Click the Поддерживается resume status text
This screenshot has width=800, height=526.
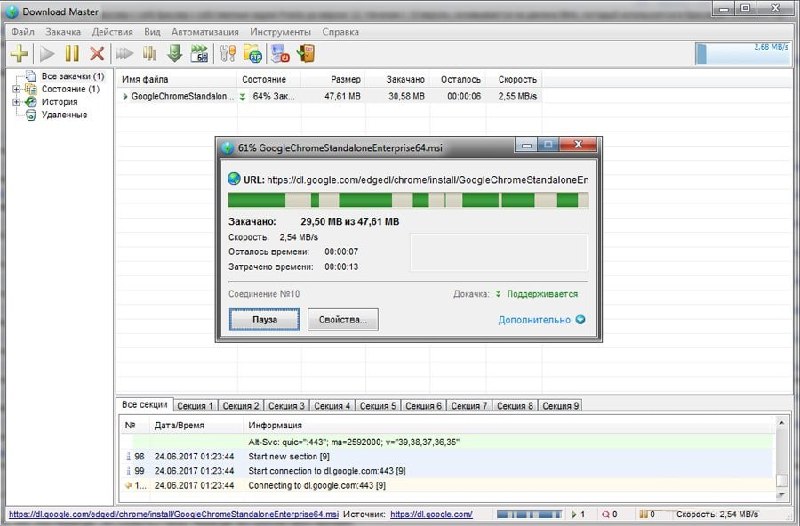point(542,294)
